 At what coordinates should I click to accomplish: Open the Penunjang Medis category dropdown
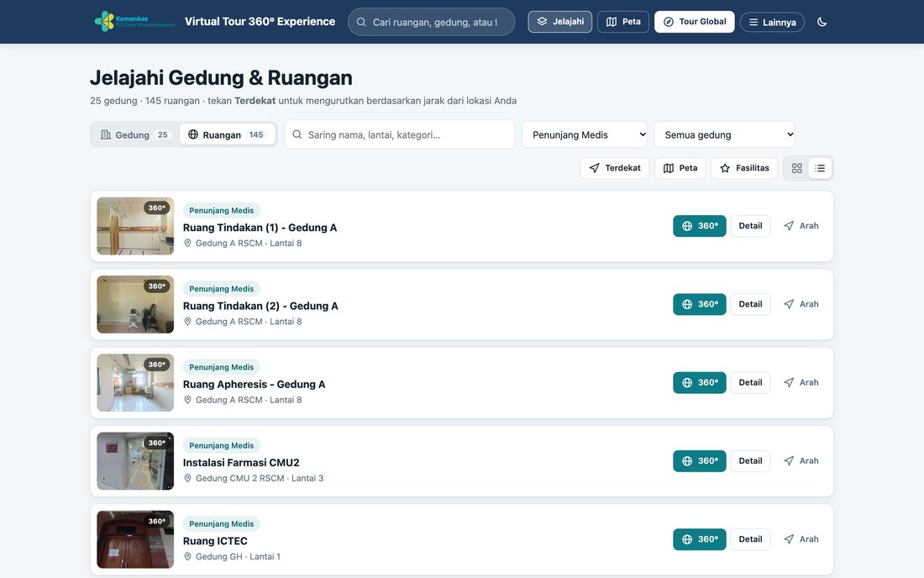tap(585, 134)
